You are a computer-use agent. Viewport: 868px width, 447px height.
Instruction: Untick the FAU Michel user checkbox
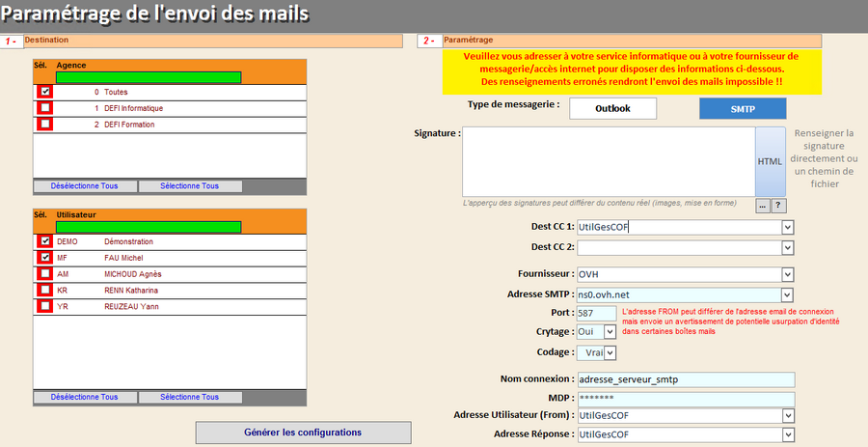pos(44,258)
